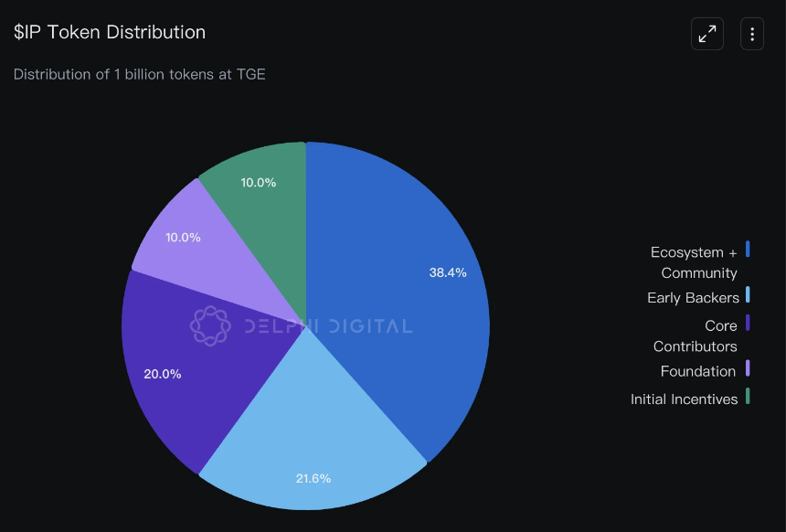
Task: Open the three-dot chart options menu
Action: coord(751,33)
